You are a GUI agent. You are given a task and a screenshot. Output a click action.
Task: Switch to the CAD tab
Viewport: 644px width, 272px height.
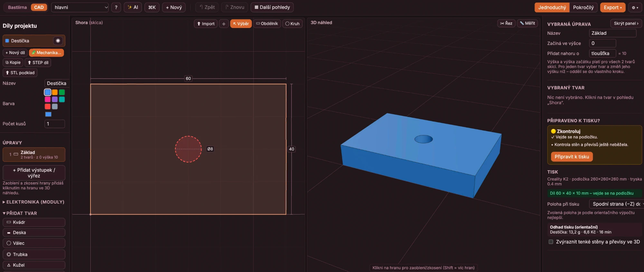pyautogui.click(x=39, y=7)
